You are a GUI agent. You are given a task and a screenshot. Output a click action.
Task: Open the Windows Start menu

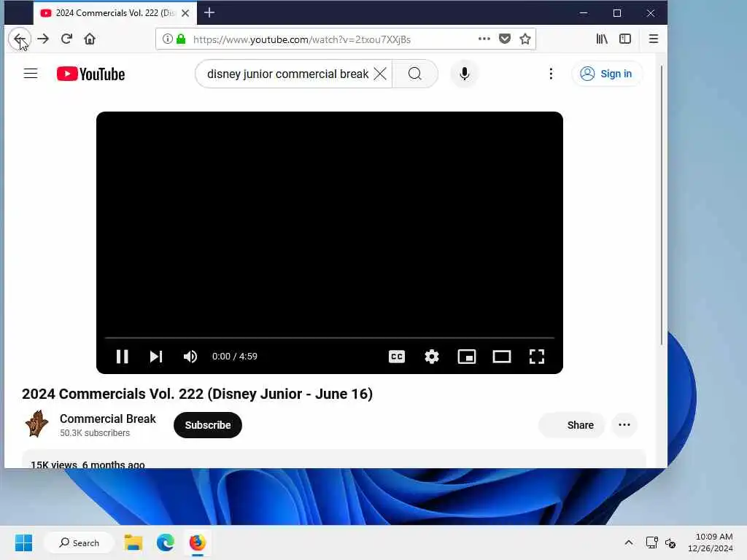[x=24, y=542]
